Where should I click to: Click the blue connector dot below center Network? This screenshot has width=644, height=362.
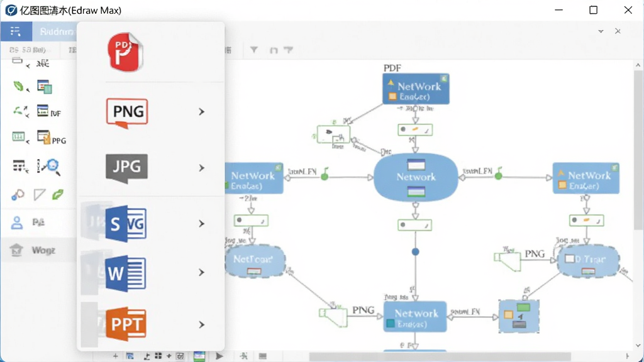[415, 251]
